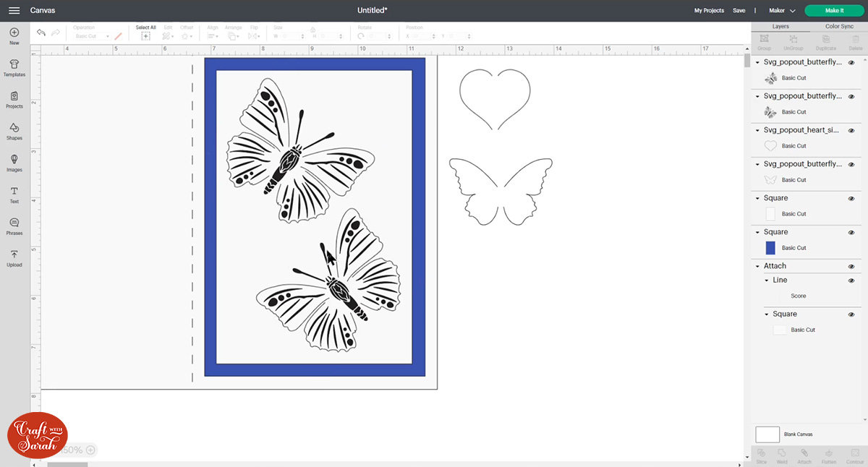The width and height of the screenshot is (868, 467).
Task: Click the Undo icon
Action: (41, 33)
